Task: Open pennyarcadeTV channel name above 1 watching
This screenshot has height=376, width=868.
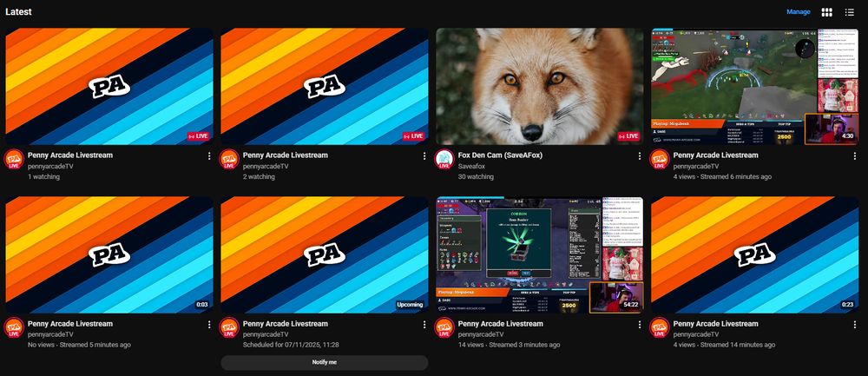Action: [x=50, y=166]
